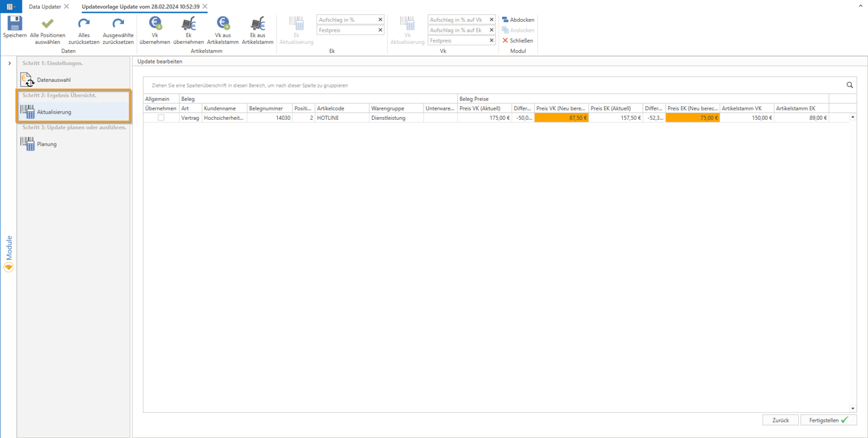Viewport: 868px width, 438px height.
Task: Open the grid search magnifier icon
Action: [850, 85]
